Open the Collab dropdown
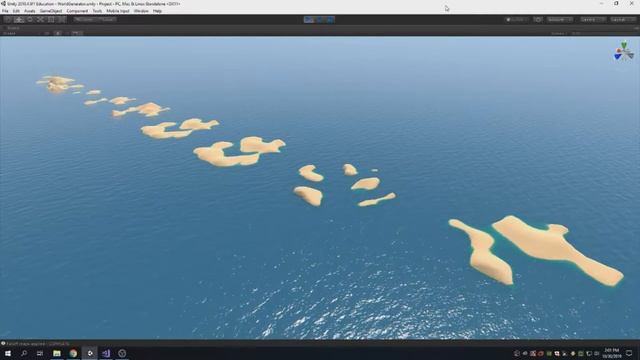This screenshot has height=360, width=640. point(516,19)
